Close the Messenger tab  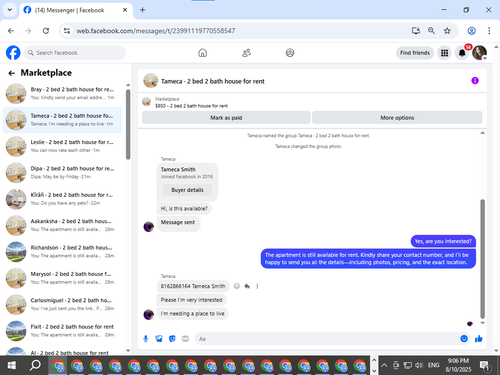click(x=125, y=10)
